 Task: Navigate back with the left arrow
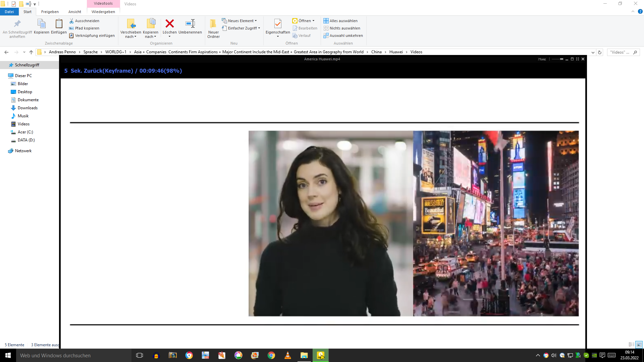coord(6,52)
